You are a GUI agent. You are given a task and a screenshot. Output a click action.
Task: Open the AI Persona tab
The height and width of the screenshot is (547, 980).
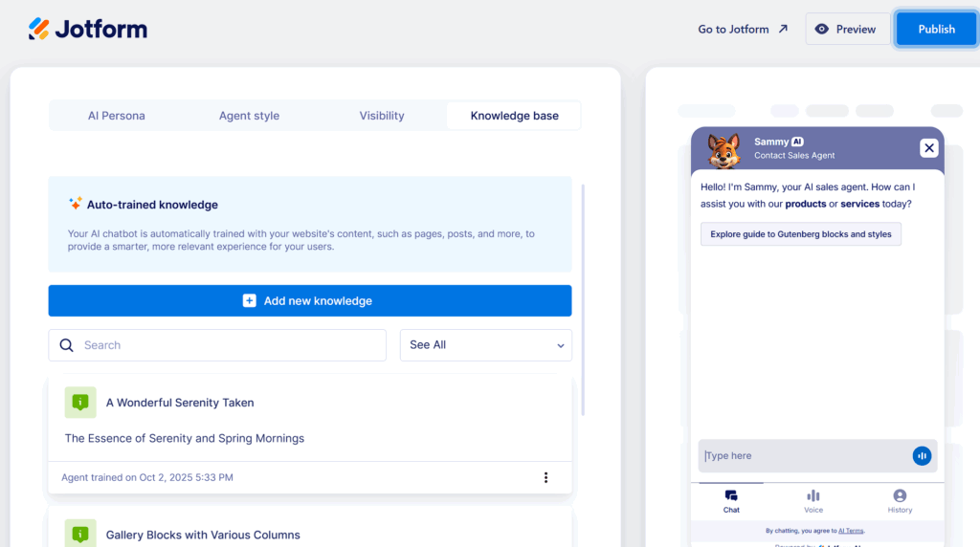tap(117, 116)
